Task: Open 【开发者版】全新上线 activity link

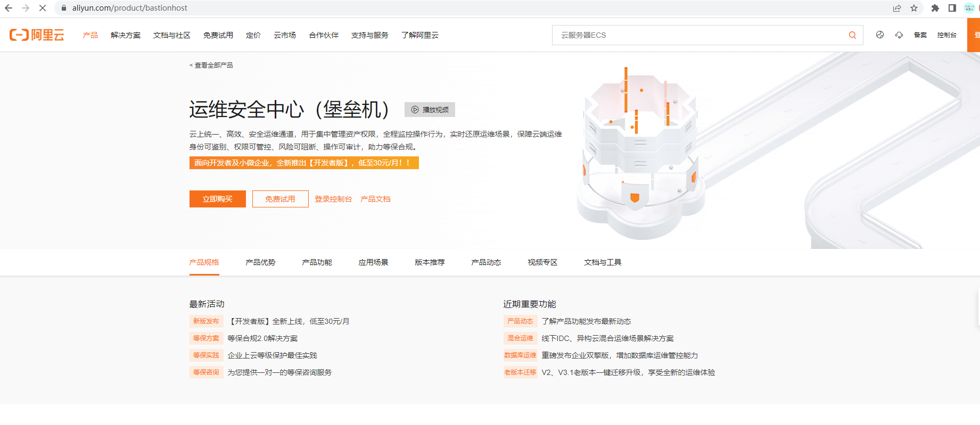Action: pos(289,321)
